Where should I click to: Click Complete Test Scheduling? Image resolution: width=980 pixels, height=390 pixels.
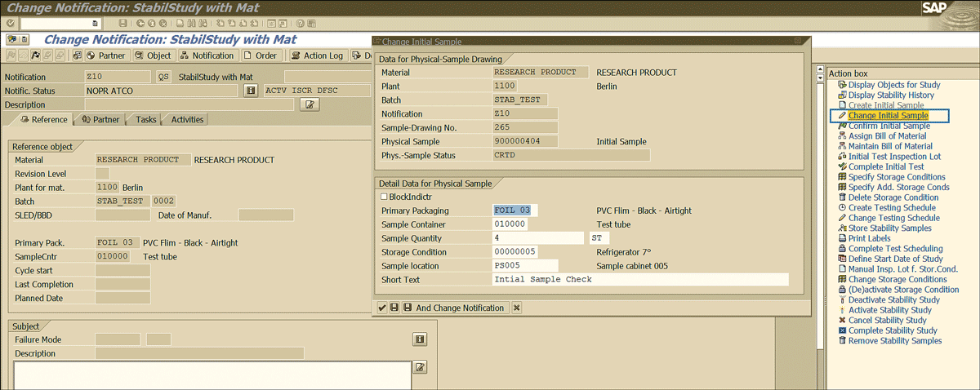[x=895, y=249]
